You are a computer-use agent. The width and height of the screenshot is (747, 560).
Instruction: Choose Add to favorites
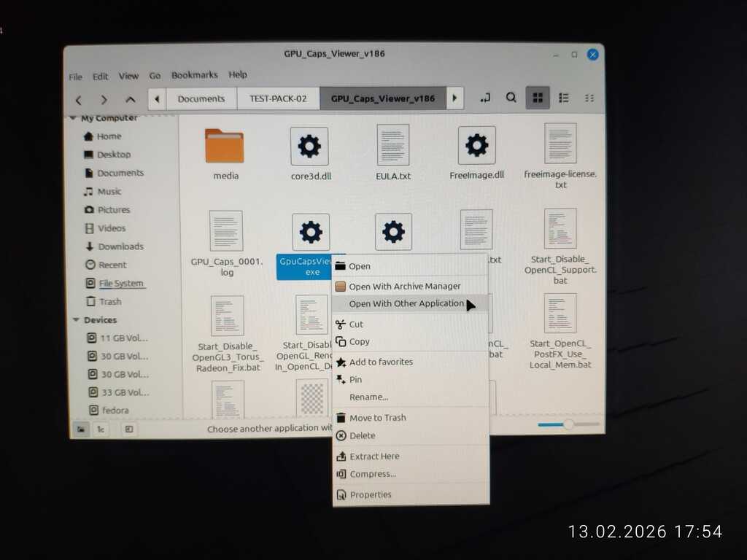point(411,362)
